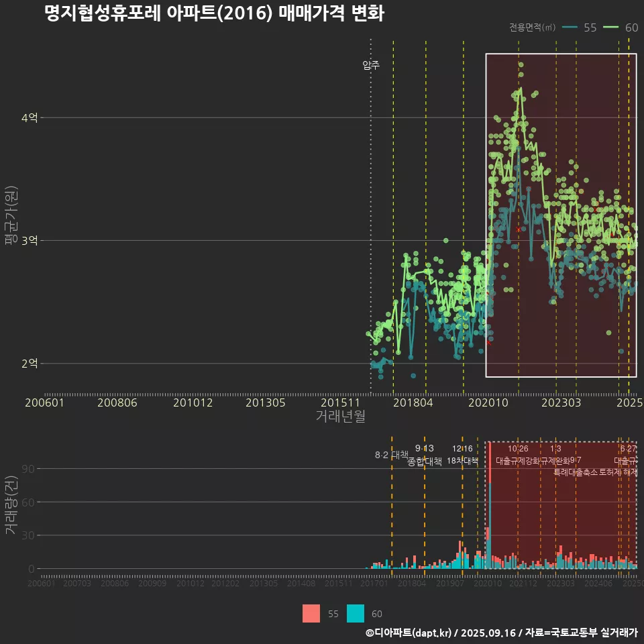The image size is (644, 644).
Task: Select the teal 60 swatch in bottom legend
Action: click(356, 614)
